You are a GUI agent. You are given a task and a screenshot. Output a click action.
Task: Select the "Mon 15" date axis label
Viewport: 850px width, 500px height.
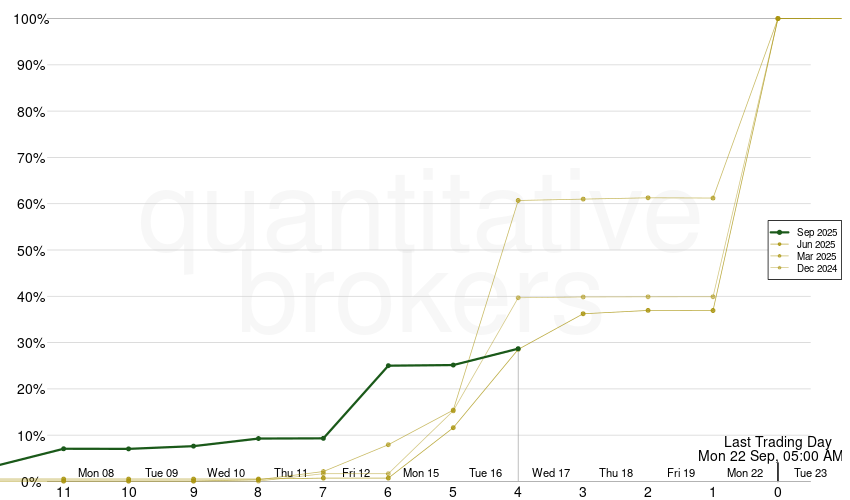coord(421,473)
